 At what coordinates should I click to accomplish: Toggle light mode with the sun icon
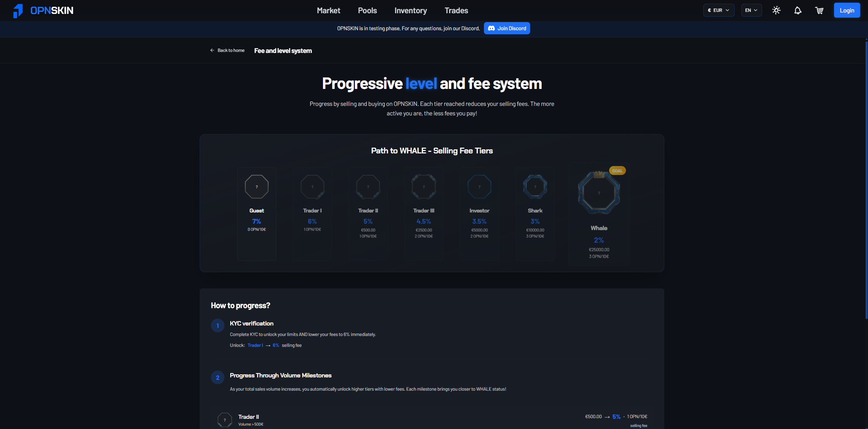pyautogui.click(x=776, y=10)
